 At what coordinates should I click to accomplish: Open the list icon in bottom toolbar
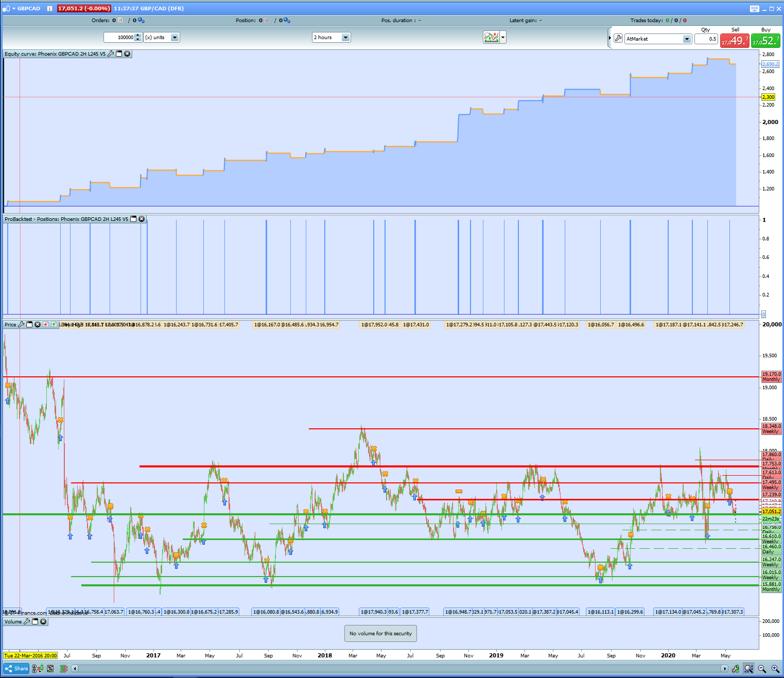pos(50,669)
